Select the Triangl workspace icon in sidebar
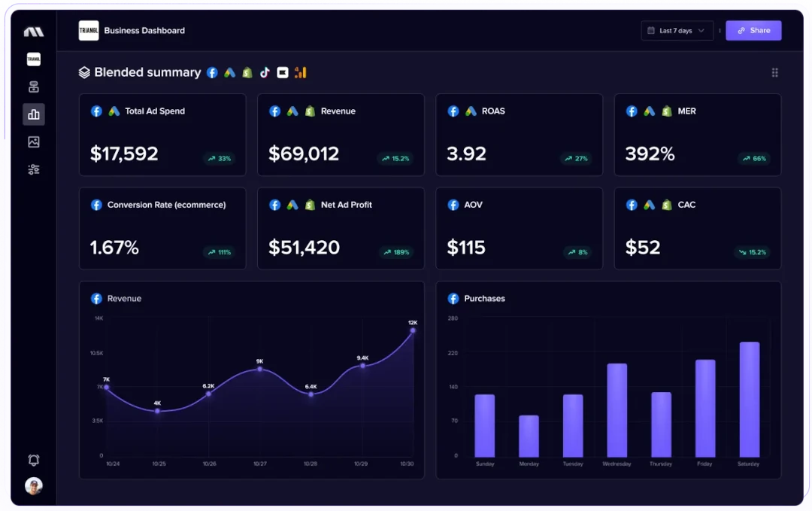This screenshot has height=511, width=812. coord(34,59)
